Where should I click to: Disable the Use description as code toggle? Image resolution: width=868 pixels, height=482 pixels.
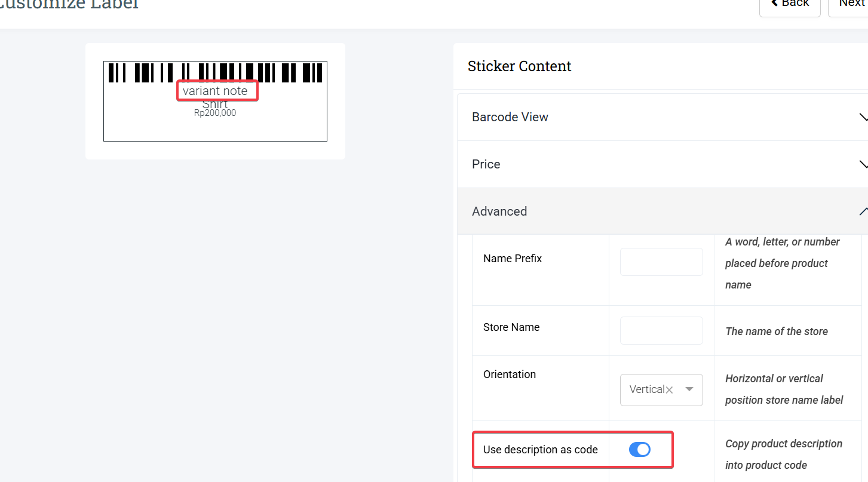click(x=640, y=450)
